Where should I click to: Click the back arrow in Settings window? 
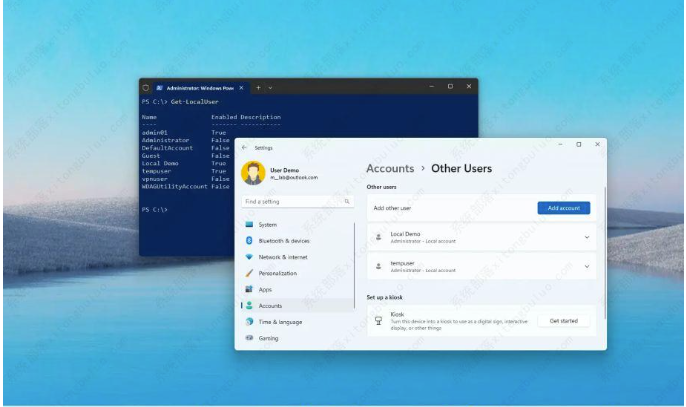pyautogui.click(x=244, y=148)
